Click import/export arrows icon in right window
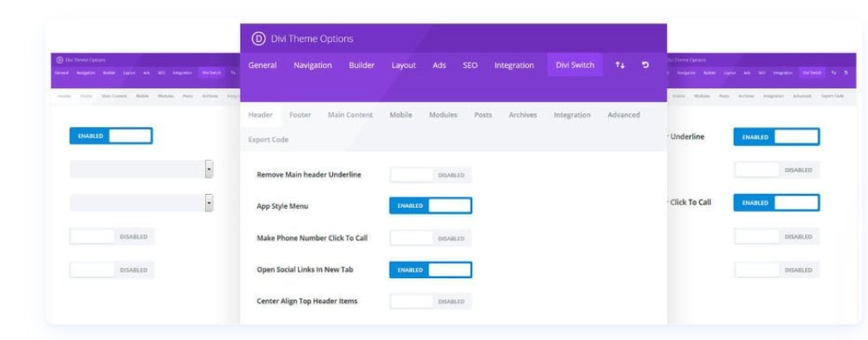Viewport: 868px width, 340px height. [834, 72]
